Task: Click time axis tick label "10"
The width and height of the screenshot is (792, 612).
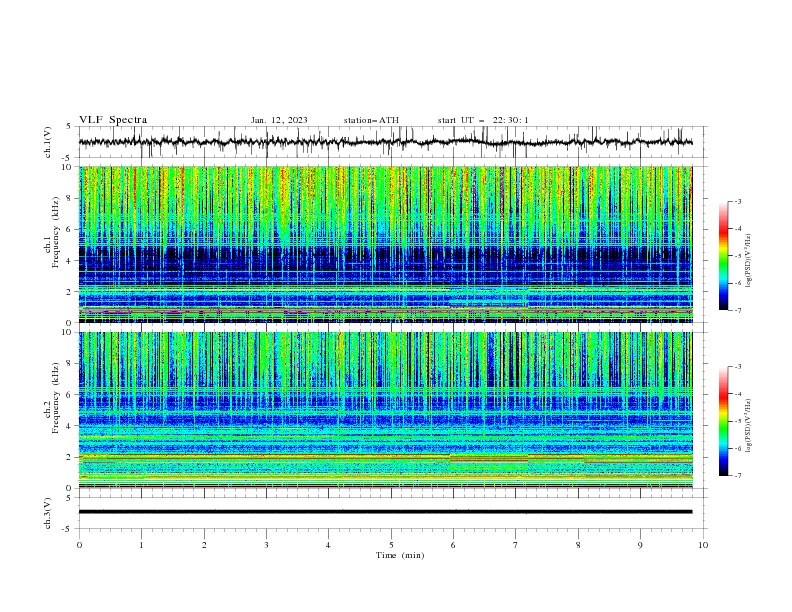Action: tap(703, 545)
